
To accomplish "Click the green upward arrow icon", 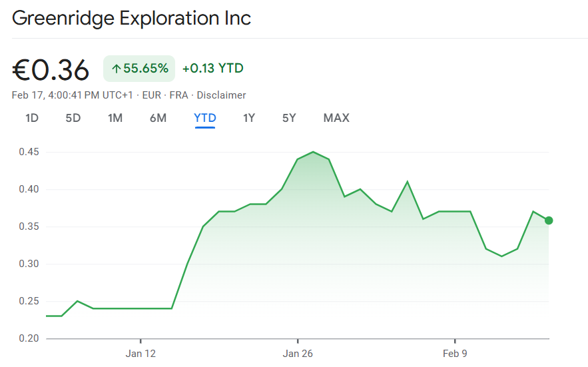I will (x=117, y=69).
